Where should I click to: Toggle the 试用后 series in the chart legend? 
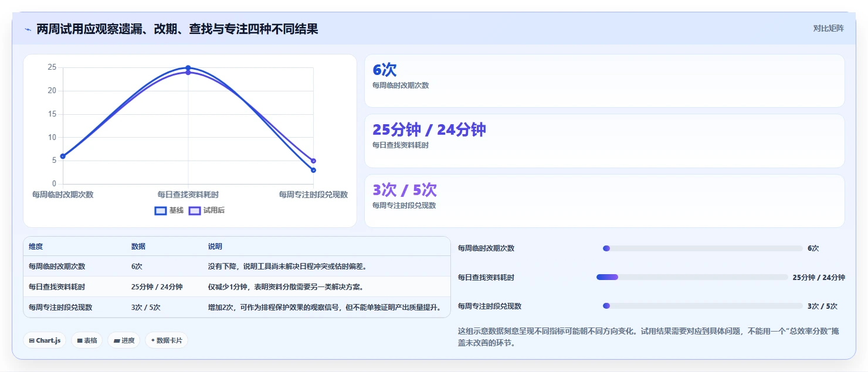coord(206,210)
